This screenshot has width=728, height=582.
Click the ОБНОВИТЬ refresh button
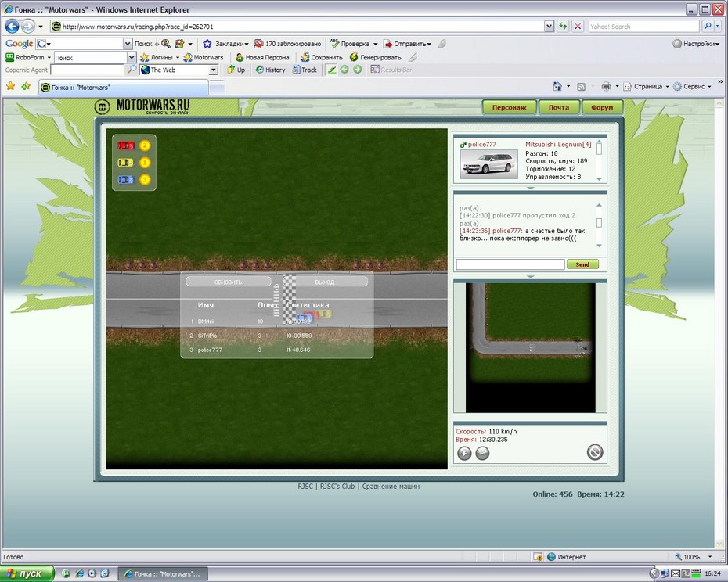coord(228,282)
